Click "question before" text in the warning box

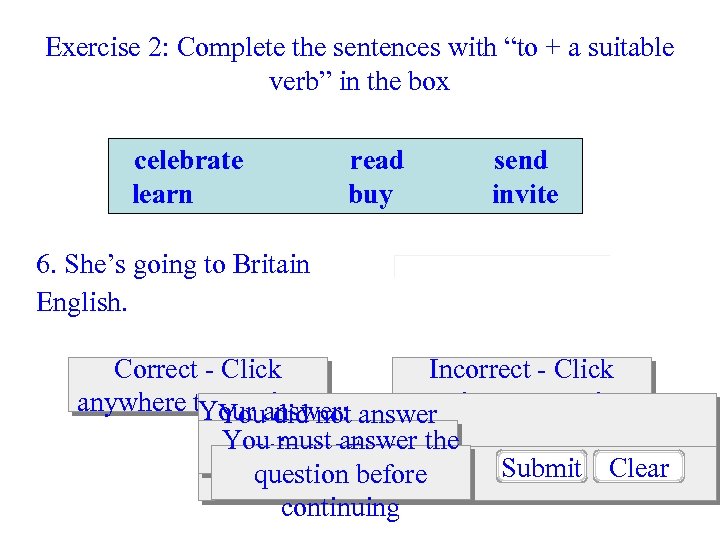340,475
